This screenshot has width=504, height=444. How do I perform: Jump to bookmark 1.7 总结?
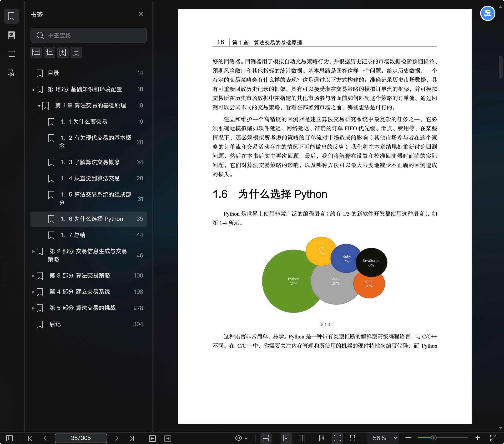tap(89, 235)
